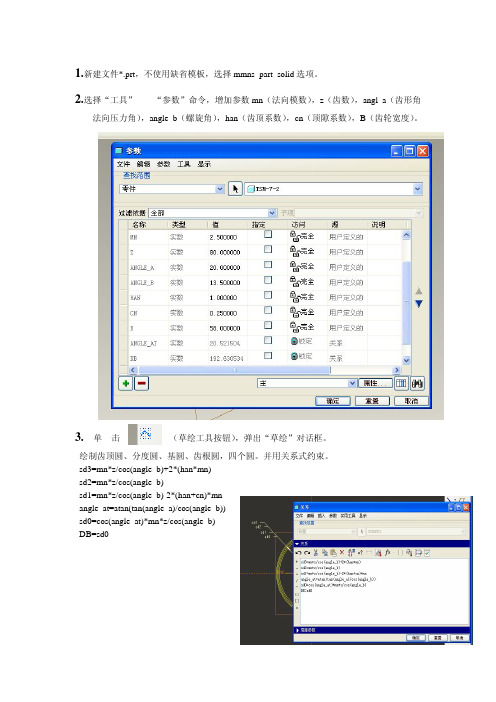This screenshot has width=496, height=702.
Task: Click the horizontal scrollbar of parameter table
Action: click(265, 370)
